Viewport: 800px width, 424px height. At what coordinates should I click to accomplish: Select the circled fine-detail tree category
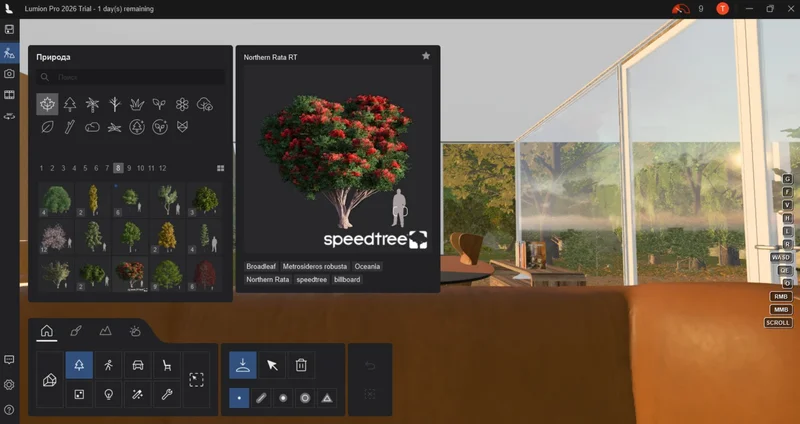[x=137, y=127]
